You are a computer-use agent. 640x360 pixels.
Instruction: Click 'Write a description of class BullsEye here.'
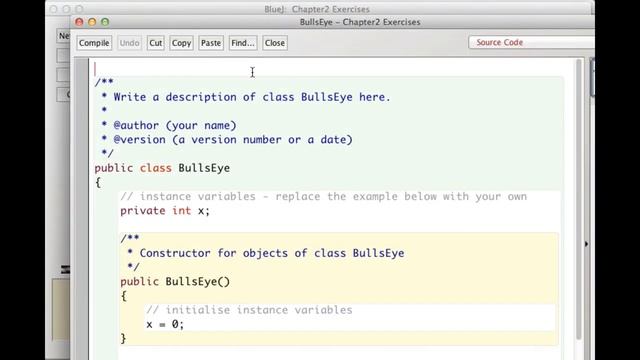(x=252, y=97)
